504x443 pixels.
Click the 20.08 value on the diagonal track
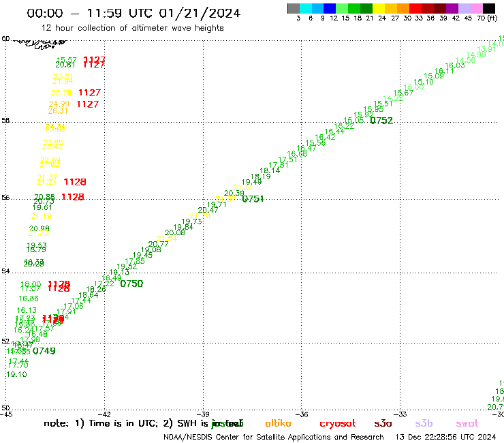[x=175, y=232]
